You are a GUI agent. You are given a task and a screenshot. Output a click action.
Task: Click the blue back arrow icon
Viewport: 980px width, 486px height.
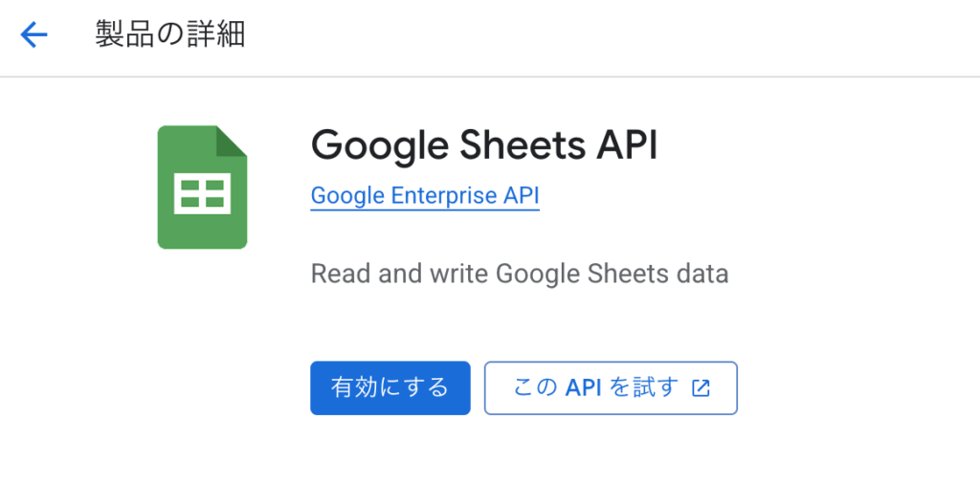[33, 34]
